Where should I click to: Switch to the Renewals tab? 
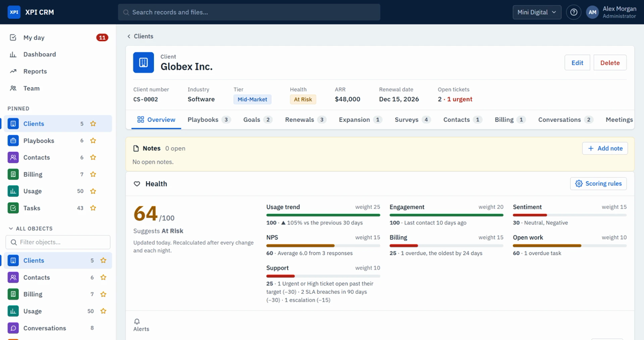pyautogui.click(x=306, y=120)
